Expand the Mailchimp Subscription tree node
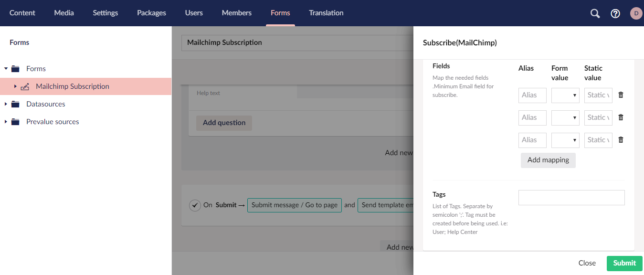The width and height of the screenshot is (644, 275). [15, 86]
